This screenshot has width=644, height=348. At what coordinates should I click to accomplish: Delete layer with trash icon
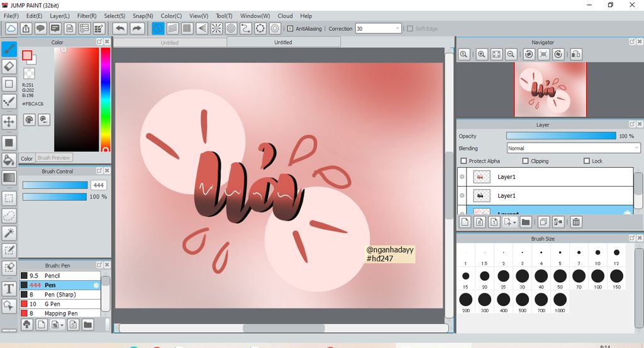[x=576, y=222]
